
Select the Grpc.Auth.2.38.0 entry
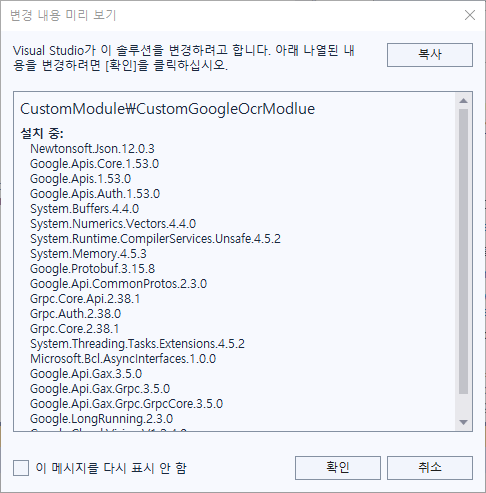coord(75,314)
